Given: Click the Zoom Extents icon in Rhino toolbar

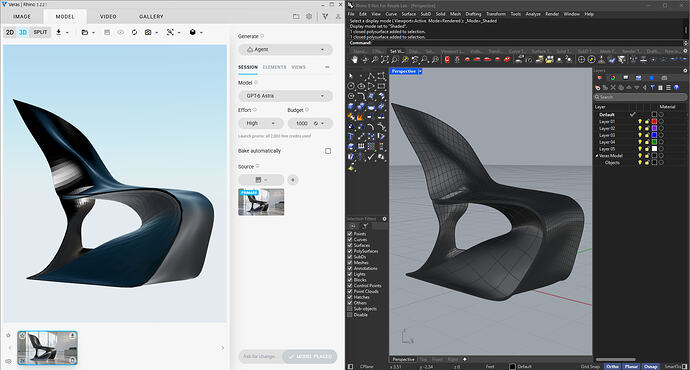Looking at the screenshot, I should click(385, 59).
